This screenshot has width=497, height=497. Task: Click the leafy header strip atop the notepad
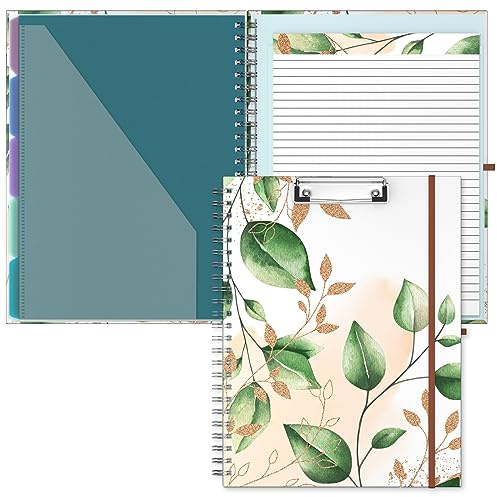[x=376, y=43]
